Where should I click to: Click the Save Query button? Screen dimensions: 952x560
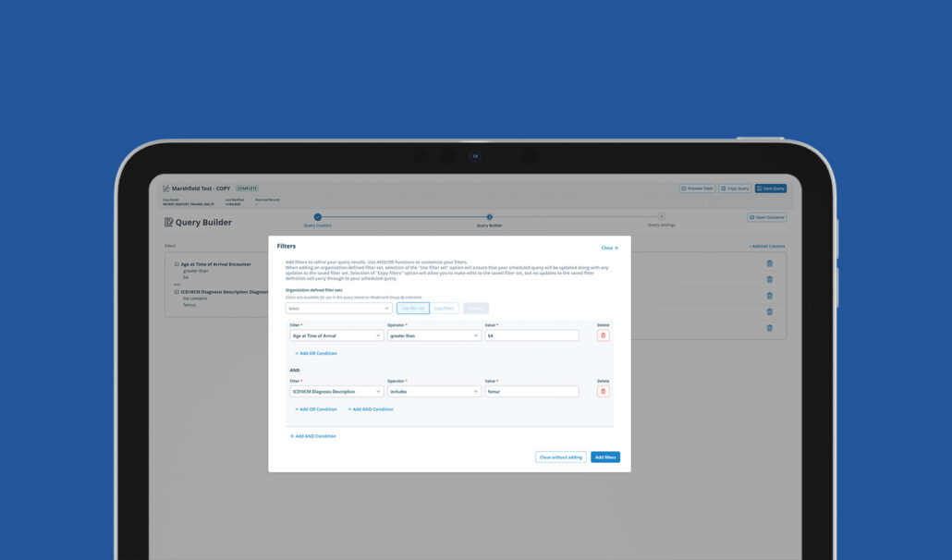pos(771,189)
